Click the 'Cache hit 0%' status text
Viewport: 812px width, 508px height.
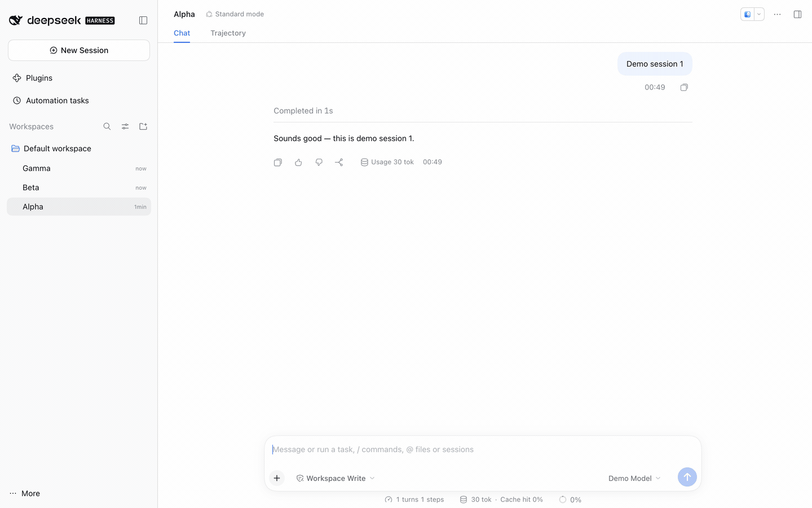coord(522,500)
